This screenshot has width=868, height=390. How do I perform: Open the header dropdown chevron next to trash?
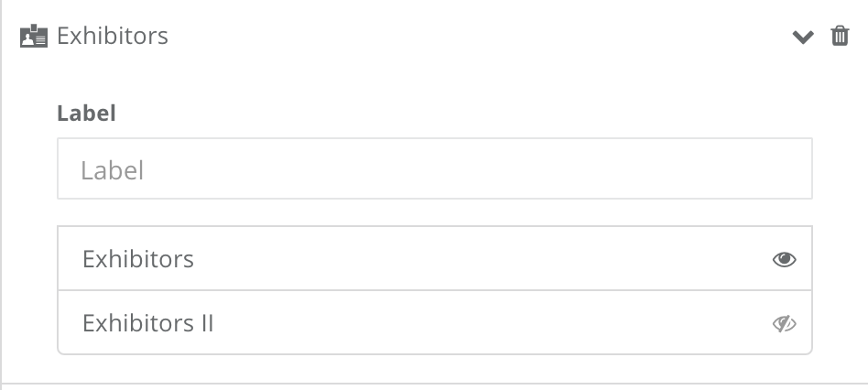pyautogui.click(x=803, y=37)
